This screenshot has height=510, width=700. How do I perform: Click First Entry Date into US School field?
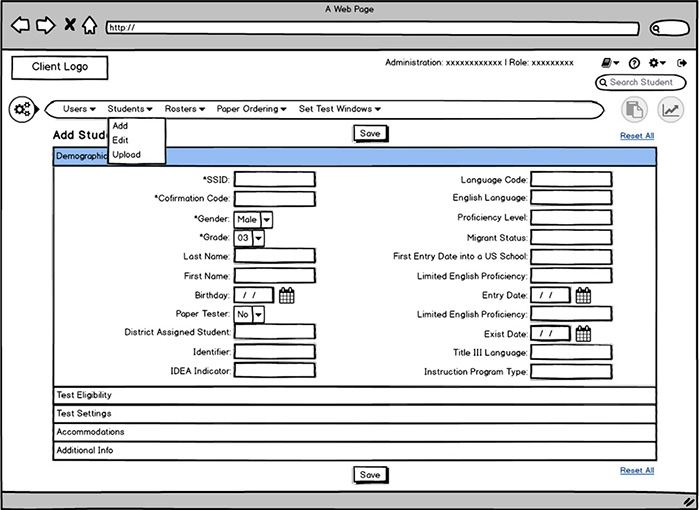[571, 256]
